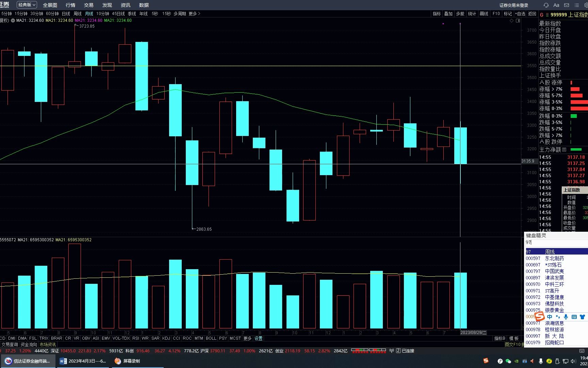Image resolution: width=588 pixels, height=368 pixels.
Task: Expand 更多 period options
Action: coord(194,14)
